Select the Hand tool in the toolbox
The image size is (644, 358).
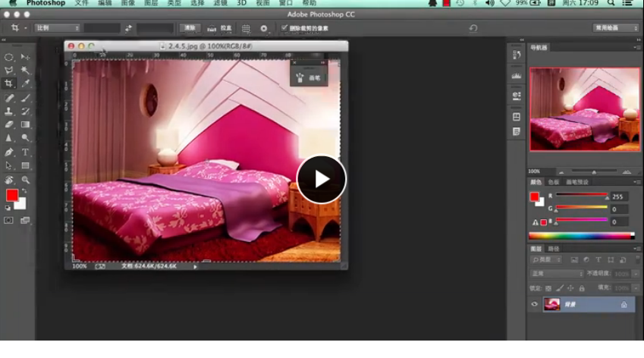[x=8, y=180]
